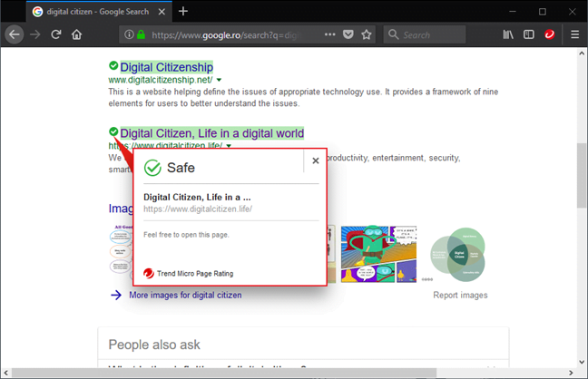This screenshot has width=588, height=379.
Task: Click https://www.digitalcitizen.life/ in the popup
Action: pos(198,209)
